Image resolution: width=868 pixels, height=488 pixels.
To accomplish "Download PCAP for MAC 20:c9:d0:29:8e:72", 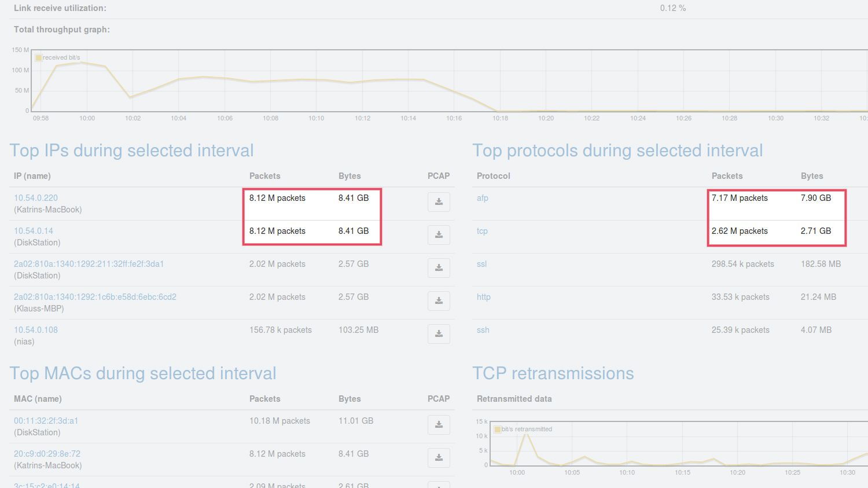I will click(439, 458).
